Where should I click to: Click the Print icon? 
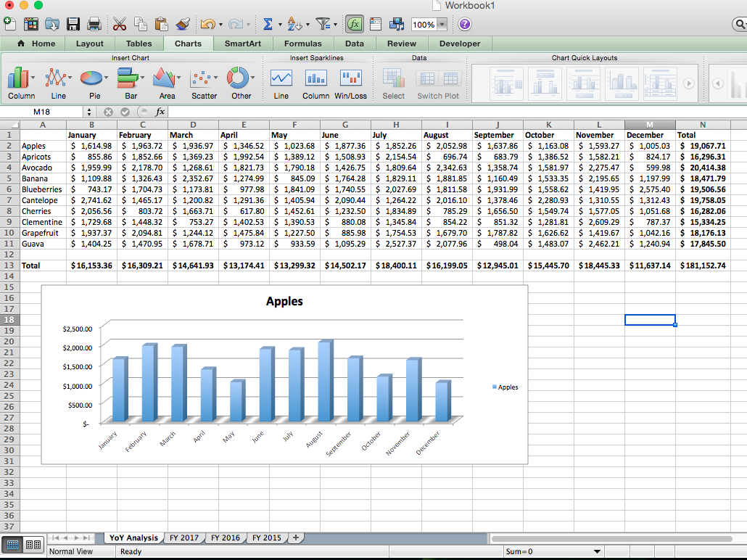coord(94,24)
